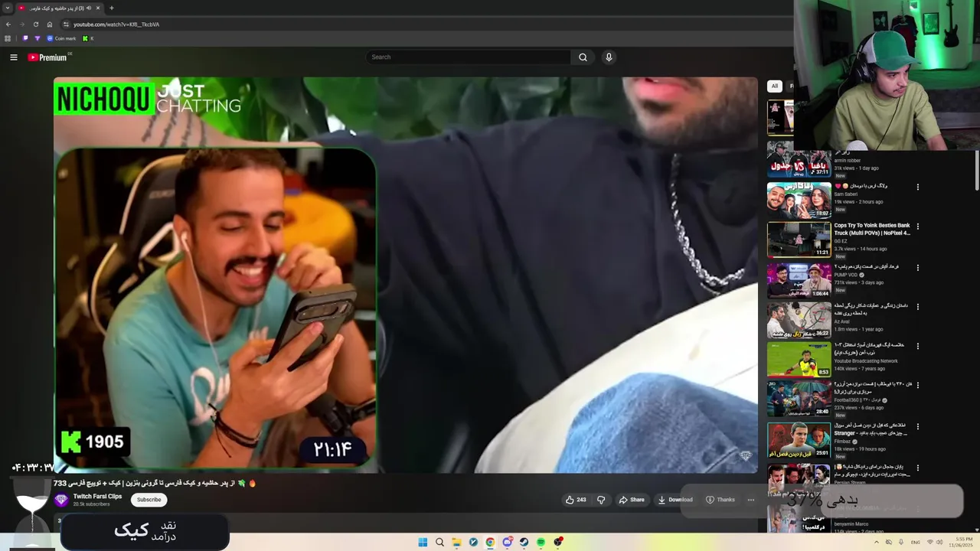Go back with browser back arrow
The height and width of the screenshot is (551, 980).
click(8, 24)
